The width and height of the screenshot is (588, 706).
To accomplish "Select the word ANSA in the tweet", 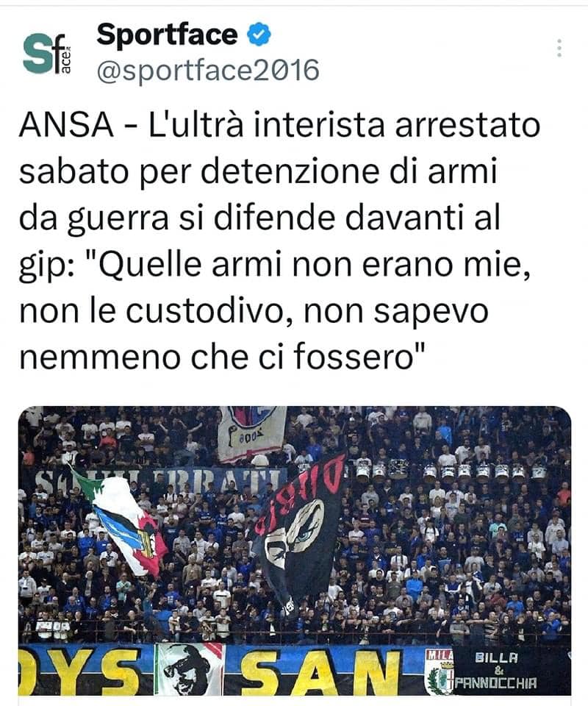I will [67, 125].
